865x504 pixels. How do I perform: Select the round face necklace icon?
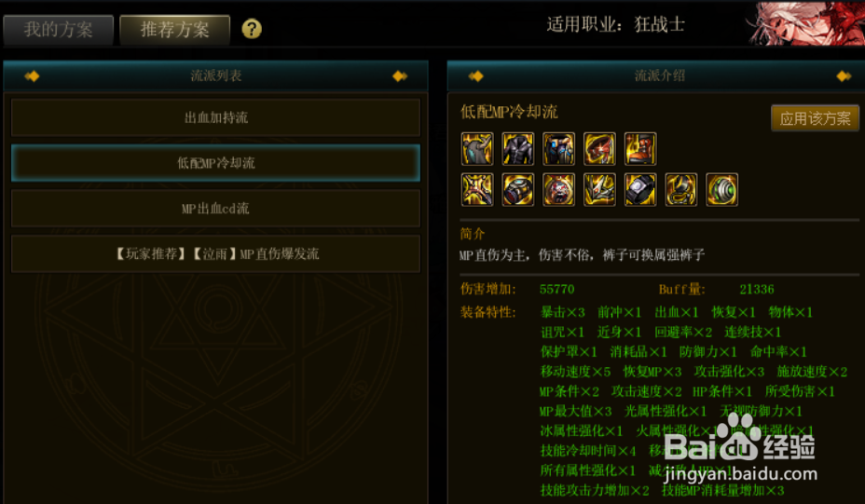click(559, 190)
